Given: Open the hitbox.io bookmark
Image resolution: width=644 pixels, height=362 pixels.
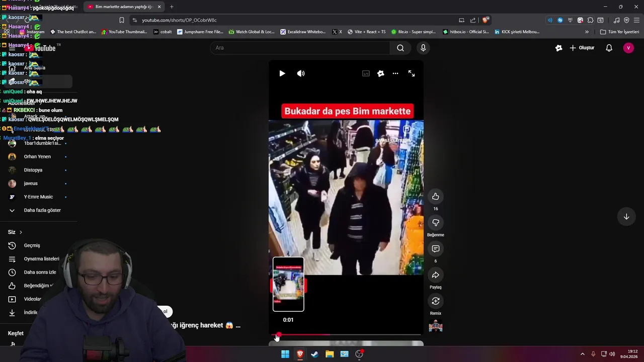Looking at the screenshot, I should click(x=465, y=32).
